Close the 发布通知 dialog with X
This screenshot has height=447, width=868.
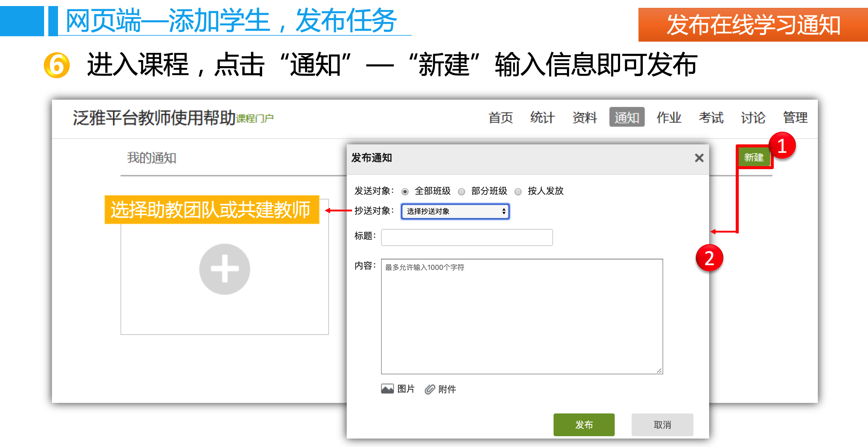tap(699, 158)
